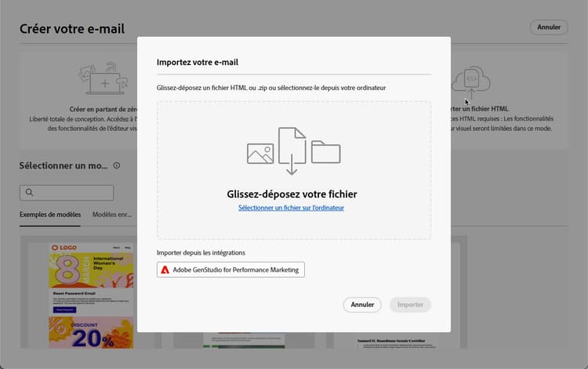Focus the template search input field

pyautogui.click(x=67, y=193)
